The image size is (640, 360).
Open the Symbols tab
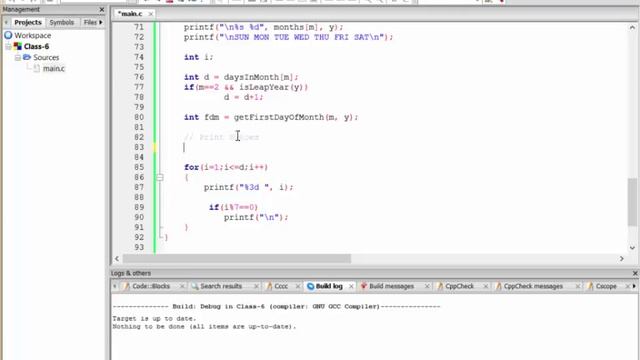click(x=62, y=22)
